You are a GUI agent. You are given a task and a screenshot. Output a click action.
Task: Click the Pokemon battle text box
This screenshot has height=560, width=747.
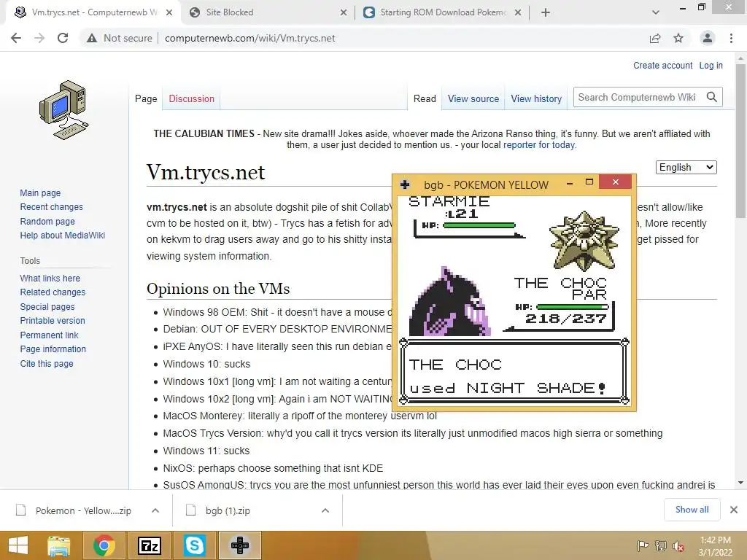(x=514, y=371)
